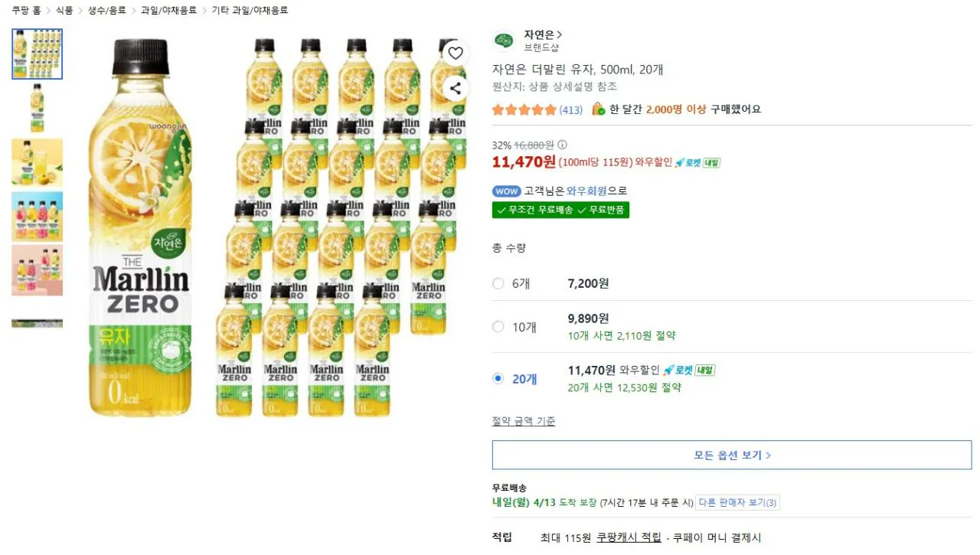Add product to wishlist via heart icon
Viewport: 980px width, 555px height.
pyautogui.click(x=456, y=53)
